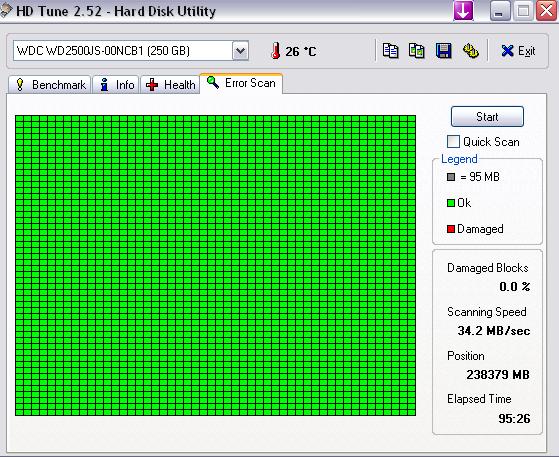
Task: Click the green scanned blocks grid
Action: coord(215,265)
